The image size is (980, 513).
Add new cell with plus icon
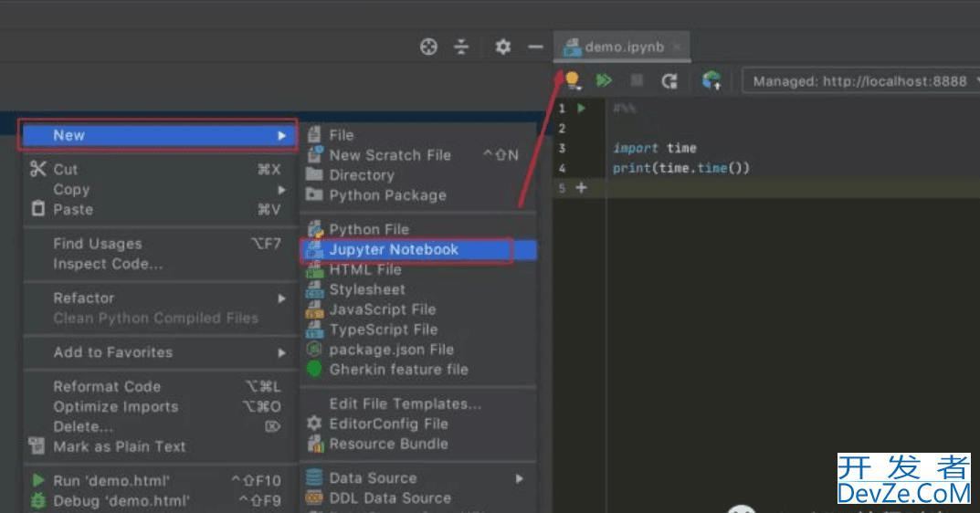tap(581, 187)
